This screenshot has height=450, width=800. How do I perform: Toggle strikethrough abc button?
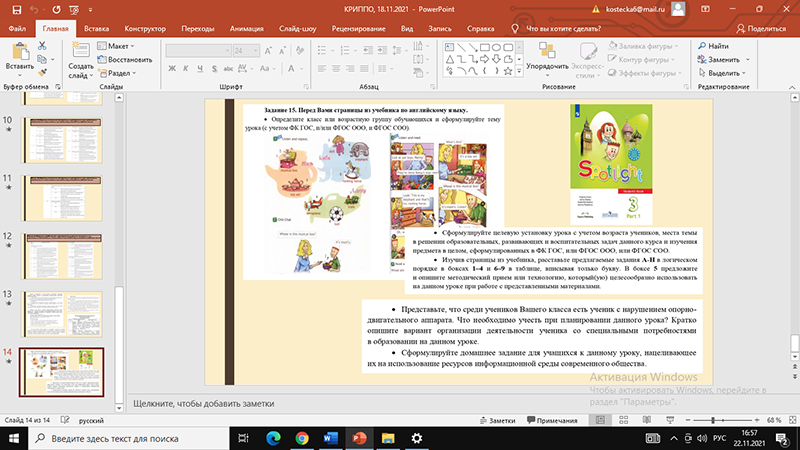click(228, 68)
